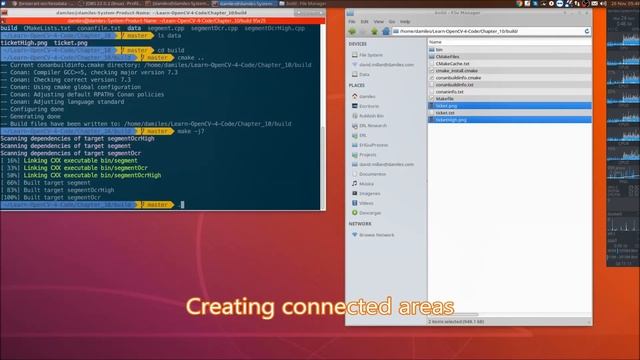Open Vídeos folder in Places

(x=366, y=203)
